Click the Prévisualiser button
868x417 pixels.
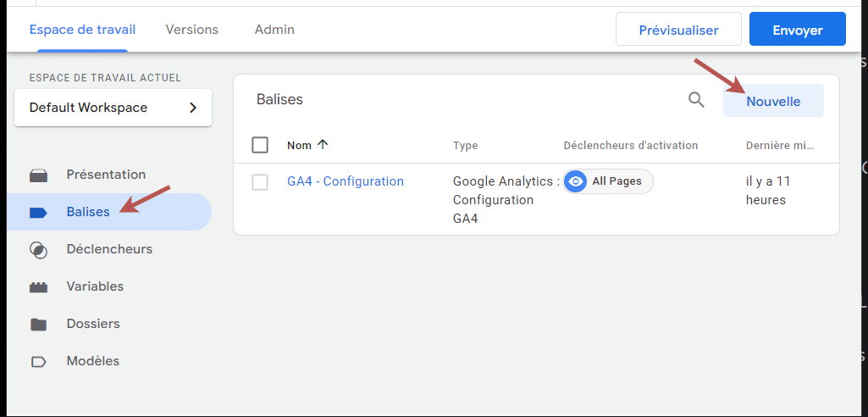pyautogui.click(x=678, y=30)
